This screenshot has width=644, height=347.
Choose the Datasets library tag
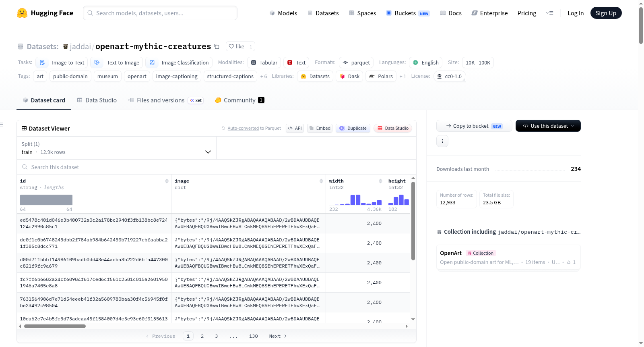coord(315,76)
